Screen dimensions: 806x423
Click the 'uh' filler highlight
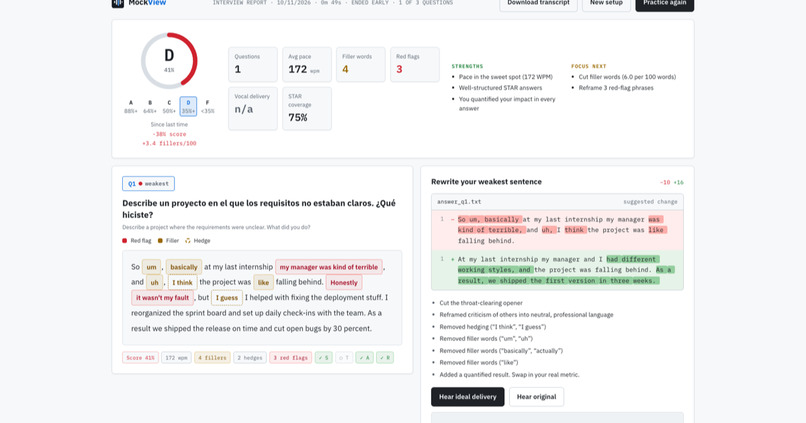[154, 282]
